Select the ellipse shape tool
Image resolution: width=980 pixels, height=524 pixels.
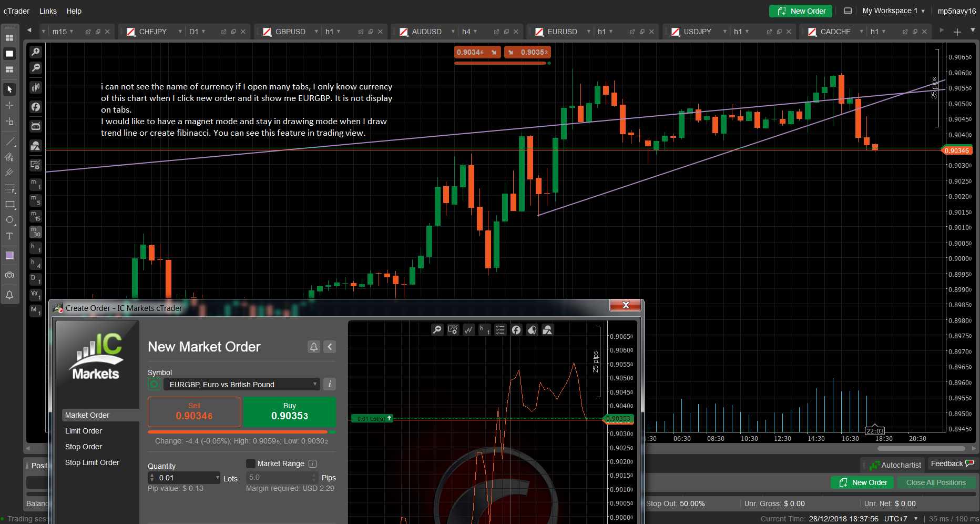click(9, 220)
